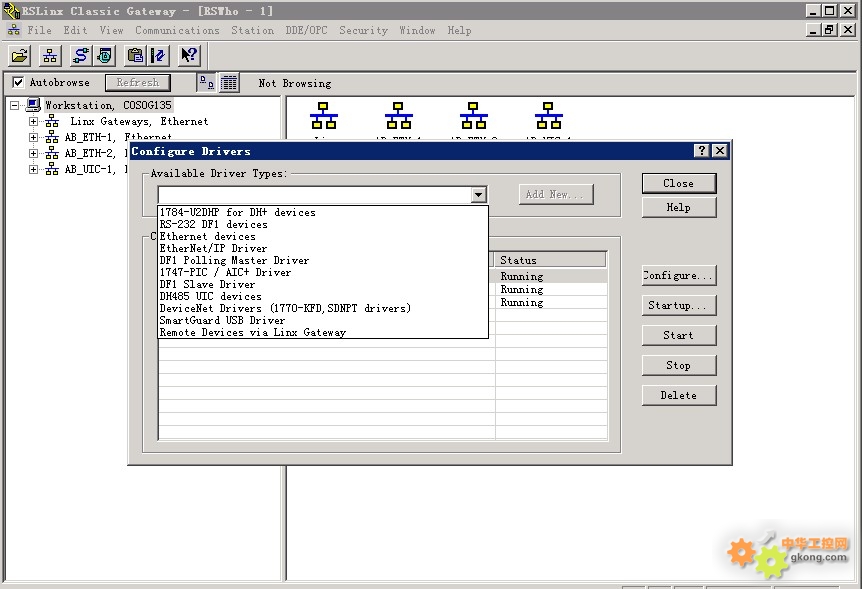Collapse the Workstation tree node
Viewport: 862px width, 589px height.
(15, 105)
